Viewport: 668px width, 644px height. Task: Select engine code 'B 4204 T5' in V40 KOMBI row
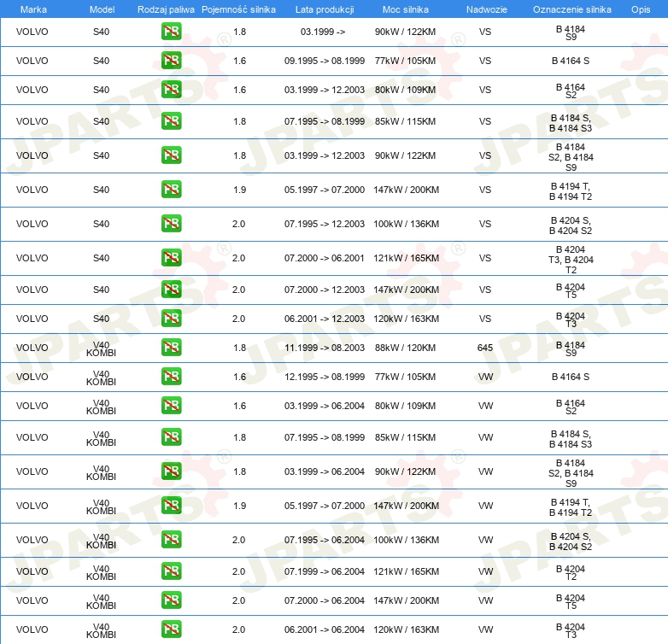pyautogui.click(x=571, y=601)
